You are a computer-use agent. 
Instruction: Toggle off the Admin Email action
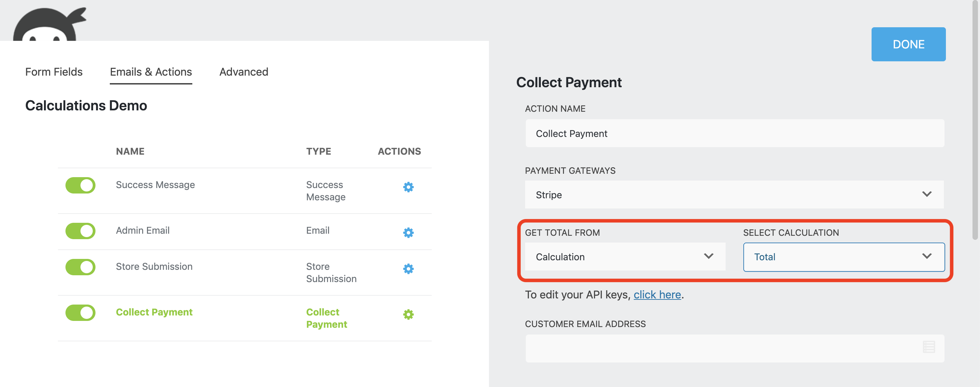click(80, 230)
